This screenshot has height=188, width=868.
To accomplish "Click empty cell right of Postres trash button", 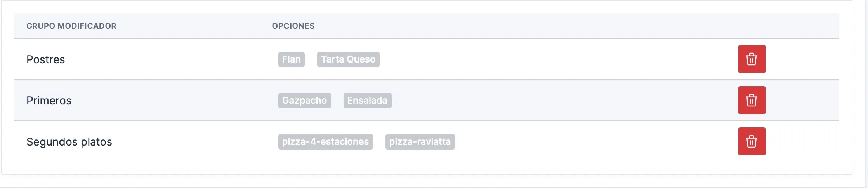I will (x=803, y=59).
